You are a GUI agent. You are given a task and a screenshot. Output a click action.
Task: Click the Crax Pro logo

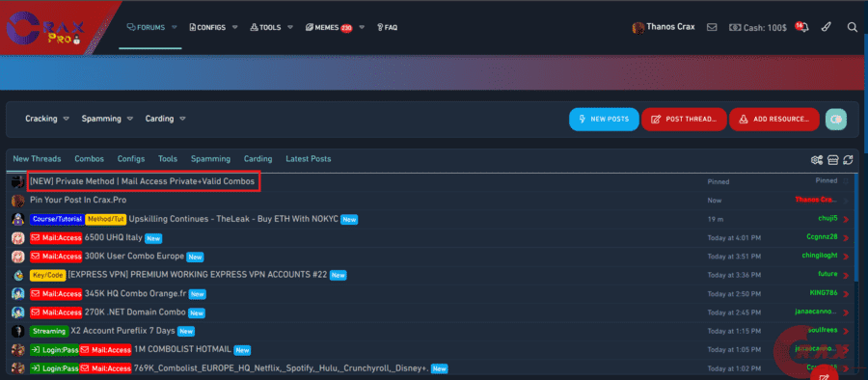coord(45,28)
